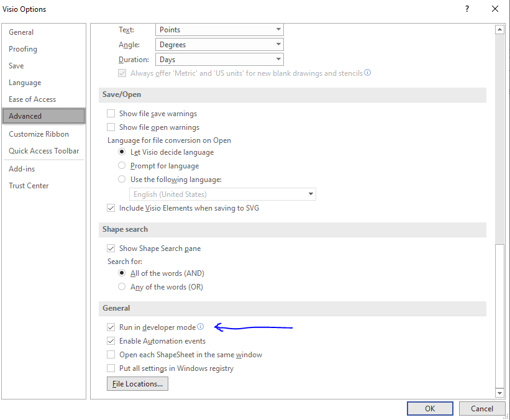Open the help question mark icon
This screenshot has height=420, width=510.
(x=467, y=9)
